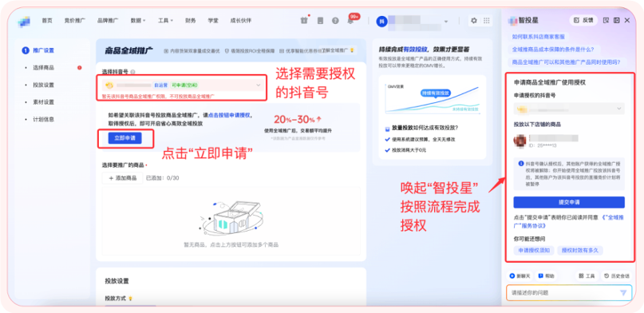
Task: Click the panel layout icon before close
Action: pyautogui.click(x=616, y=20)
